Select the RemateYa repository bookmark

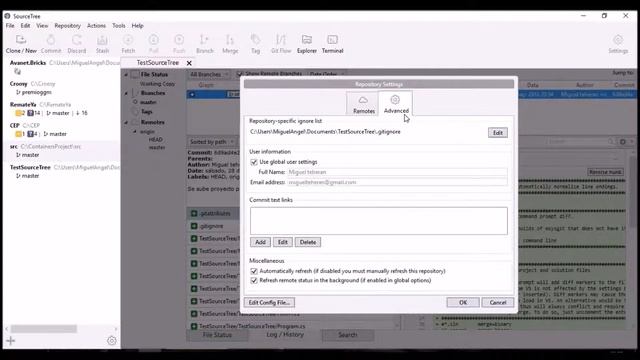pyautogui.click(x=63, y=109)
